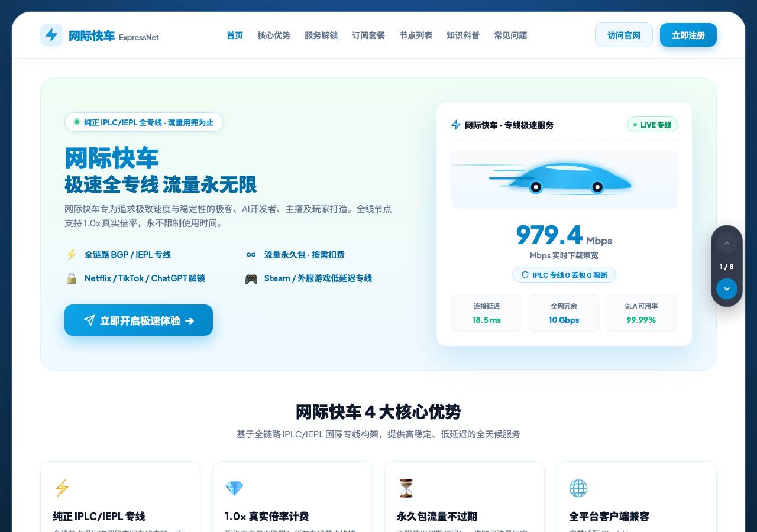Click the lightning bolt logo icon
This screenshot has height=532, width=757.
[x=51, y=35]
